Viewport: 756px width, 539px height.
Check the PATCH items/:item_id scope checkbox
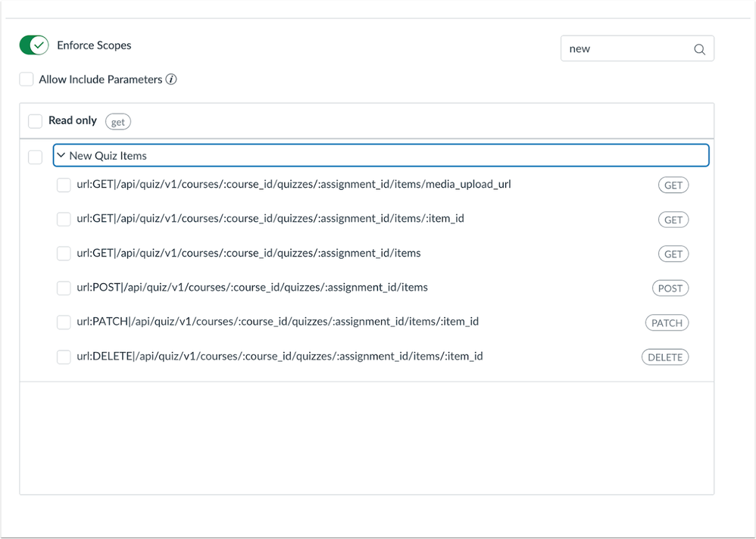64,322
